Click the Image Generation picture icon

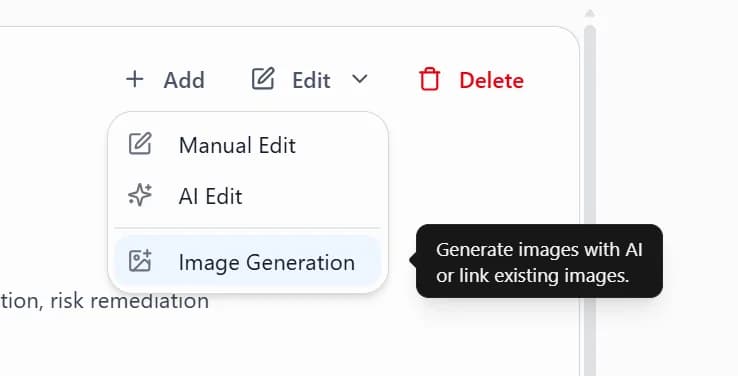point(140,261)
